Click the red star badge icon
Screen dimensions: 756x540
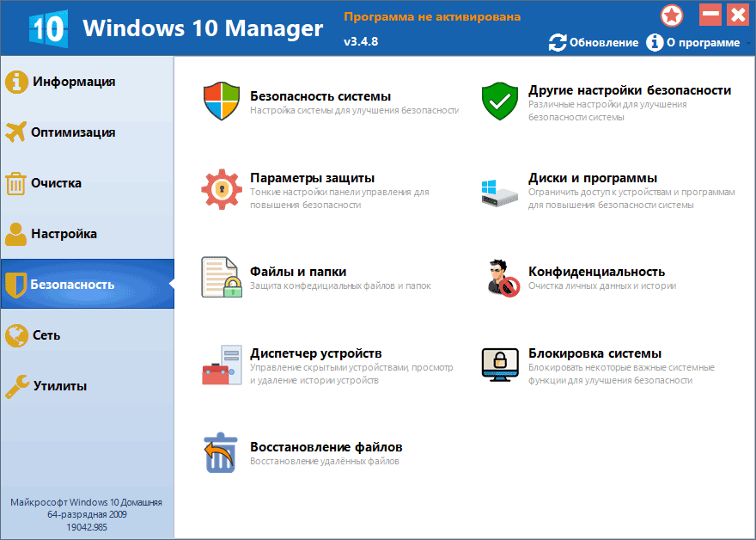pyautogui.click(x=672, y=15)
